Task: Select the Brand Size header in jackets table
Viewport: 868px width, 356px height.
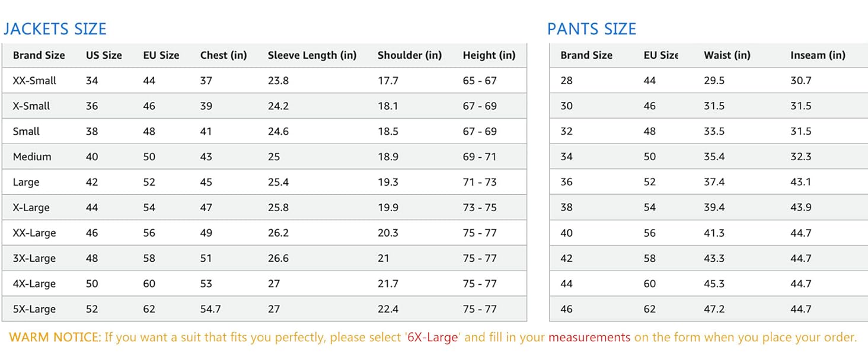Action: [39, 55]
